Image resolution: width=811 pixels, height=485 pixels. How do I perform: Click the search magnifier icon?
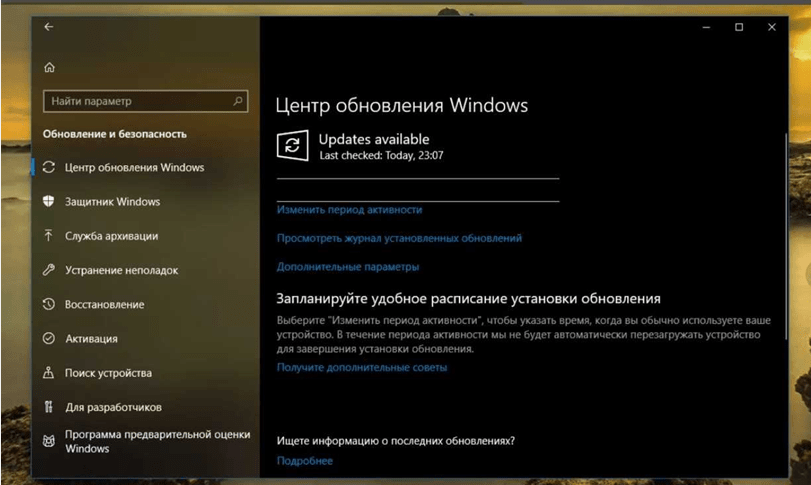(238, 101)
